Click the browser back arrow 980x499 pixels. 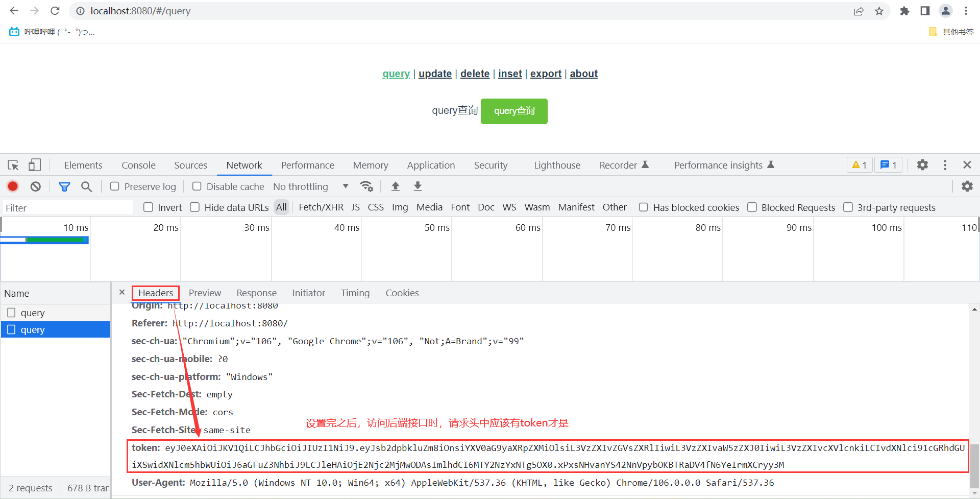tap(14, 11)
